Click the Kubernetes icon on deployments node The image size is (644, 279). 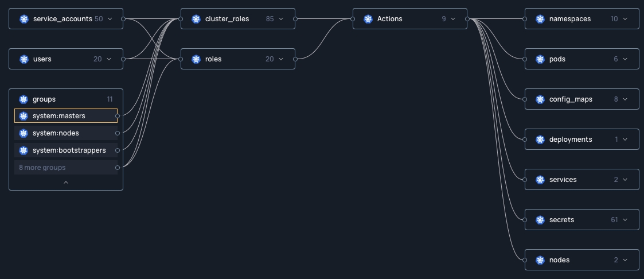point(540,139)
